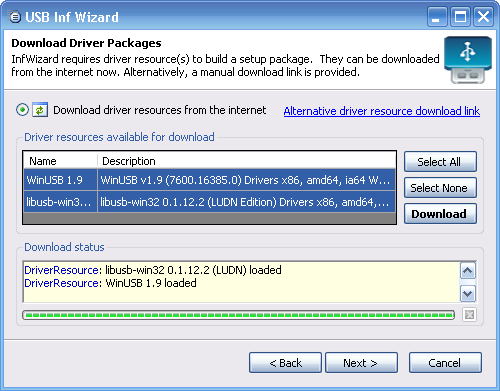Select the libusb-win3... name cell
The height and width of the screenshot is (391, 500).
pos(60,202)
